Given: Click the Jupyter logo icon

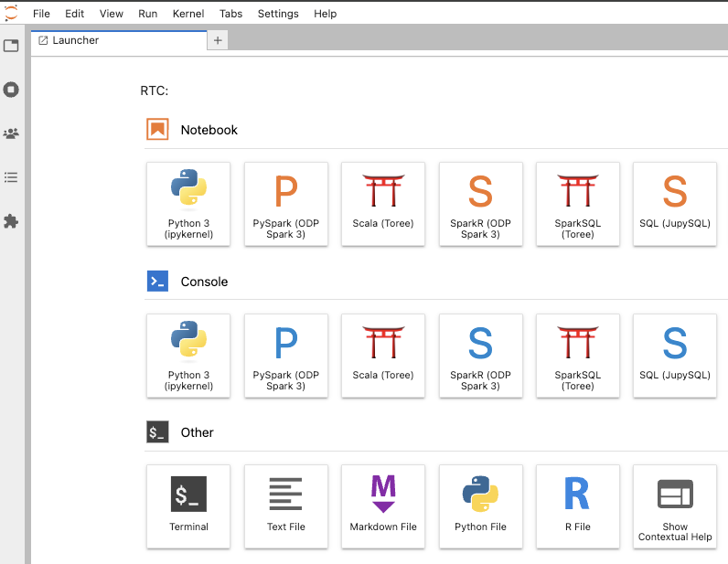Looking at the screenshot, I should pos(11,13).
